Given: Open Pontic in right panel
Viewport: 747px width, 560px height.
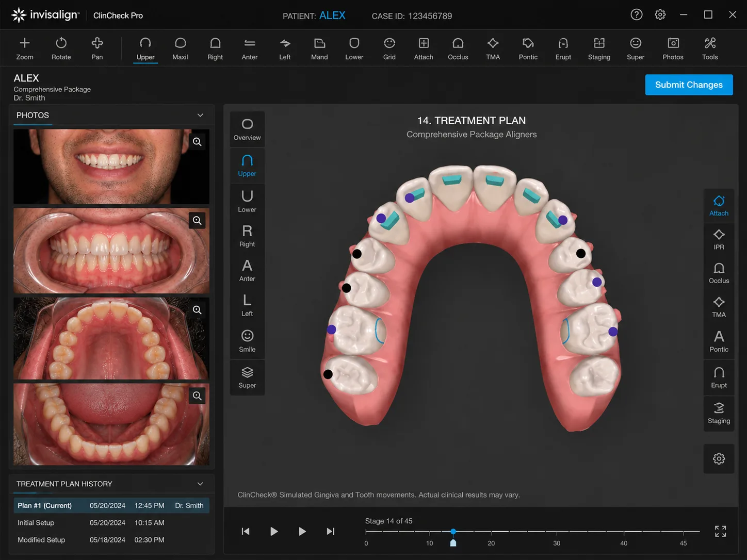Looking at the screenshot, I should 719,341.
